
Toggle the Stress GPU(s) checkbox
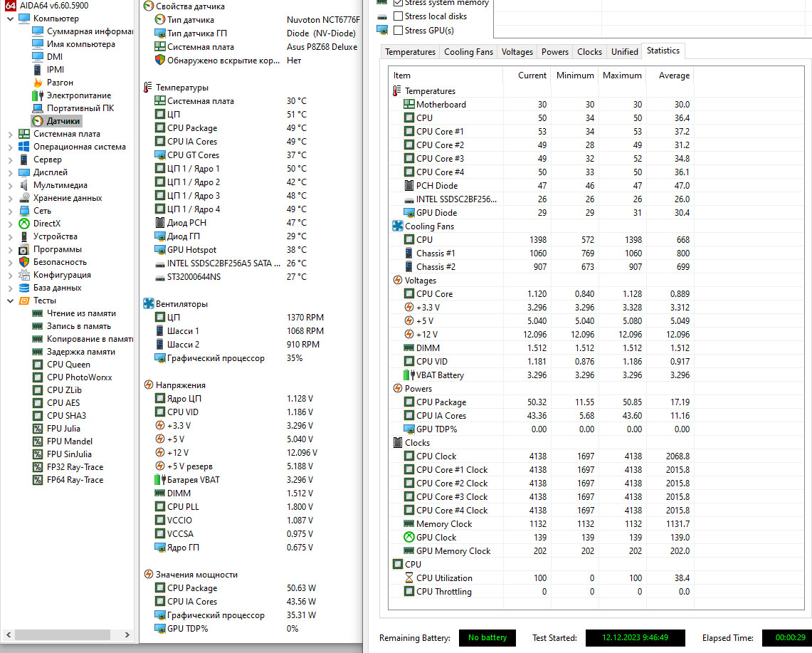(399, 30)
